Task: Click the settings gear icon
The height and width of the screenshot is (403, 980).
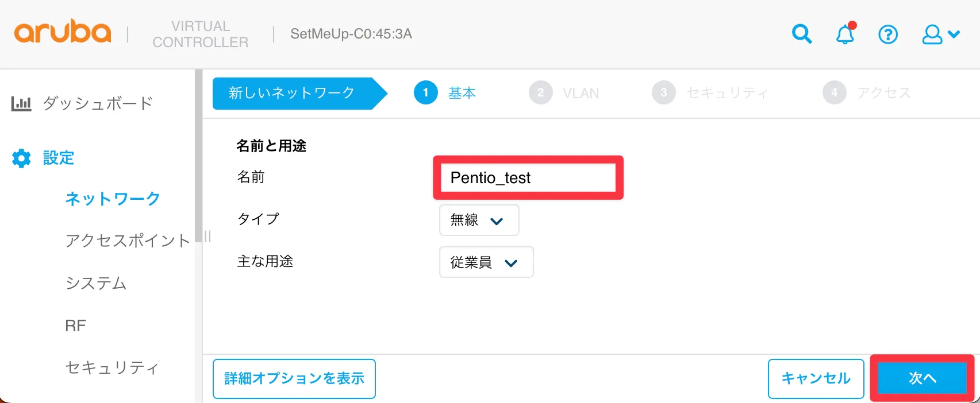Action: (21, 158)
